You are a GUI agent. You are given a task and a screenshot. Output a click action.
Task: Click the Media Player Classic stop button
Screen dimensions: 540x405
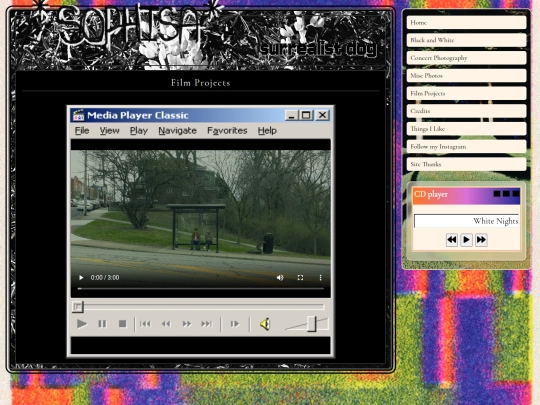coord(122,324)
